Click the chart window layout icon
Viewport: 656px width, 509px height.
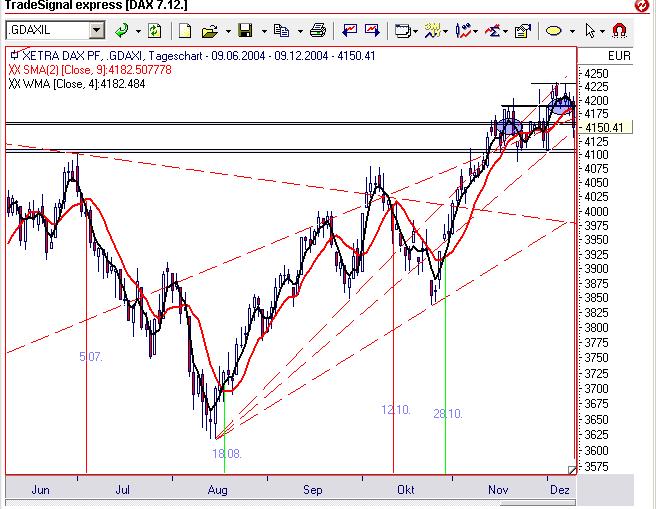pyautogui.click(x=402, y=31)
